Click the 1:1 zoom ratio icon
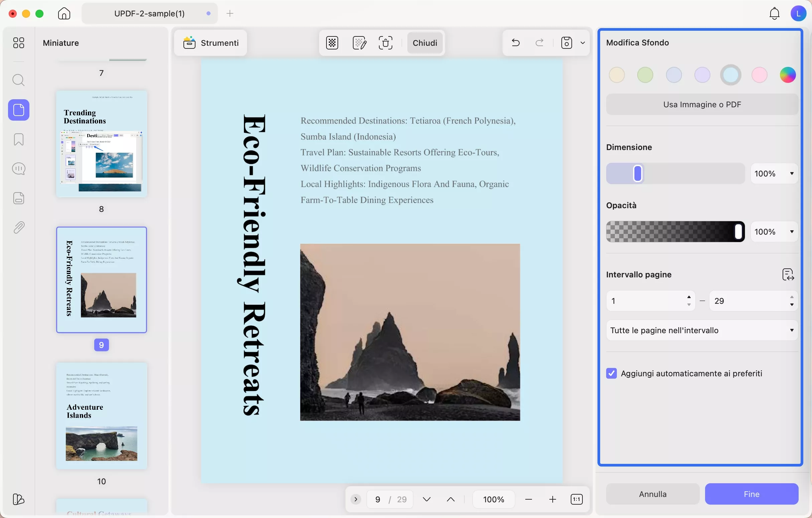The image size is (812, 518). click(577, 499)
